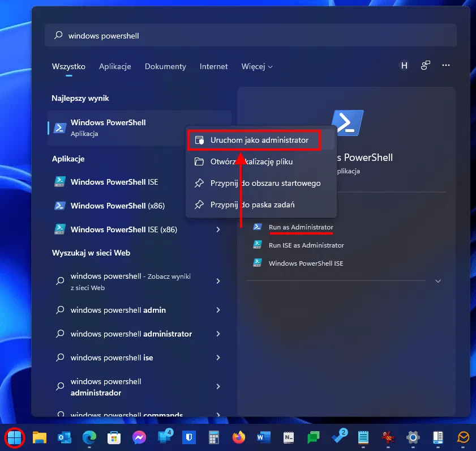Expand 'windows powershell administrator' suggestion chevron
The image size is (476, 451).
[x=218, y=334]
